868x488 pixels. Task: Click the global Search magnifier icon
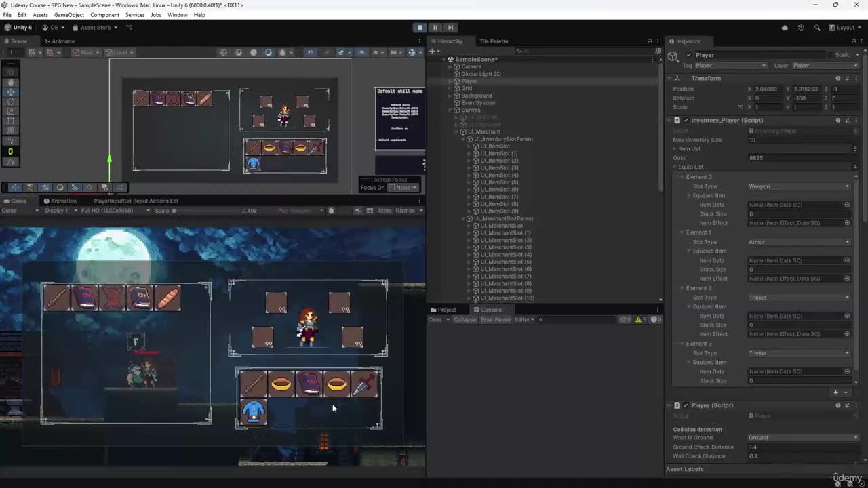coord(817,28)
